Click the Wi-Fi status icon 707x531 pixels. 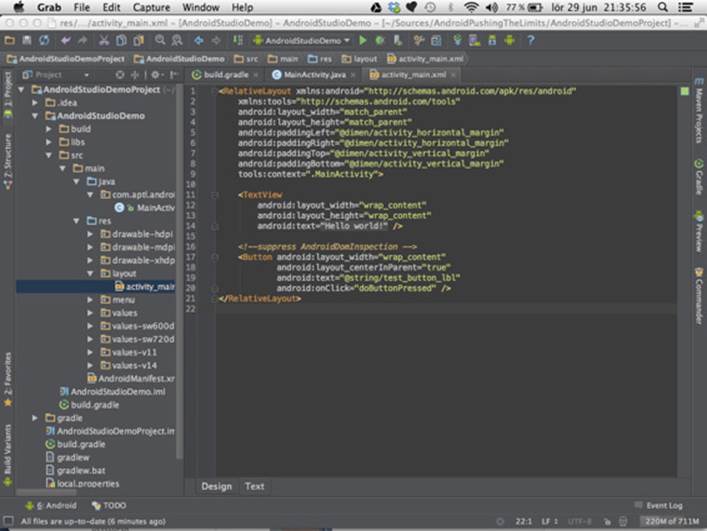(471, 7)
